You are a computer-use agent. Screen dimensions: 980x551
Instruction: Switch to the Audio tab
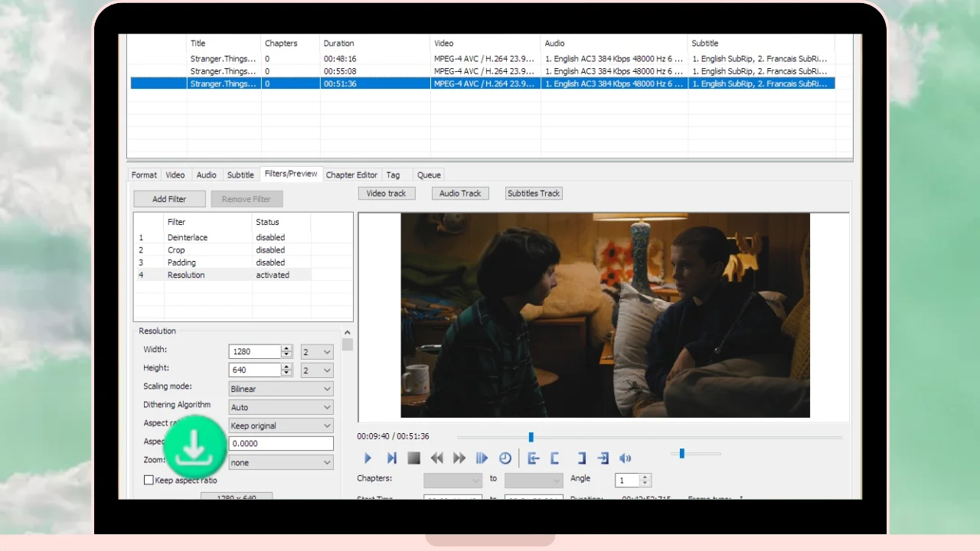(207, 174)
